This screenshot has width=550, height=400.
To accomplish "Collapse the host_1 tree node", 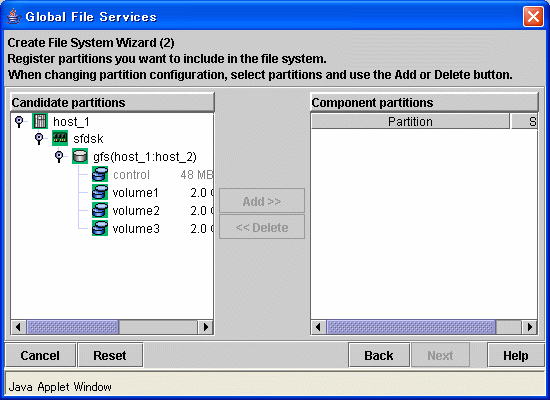I will pyautogui.click(x=19, y=121).
